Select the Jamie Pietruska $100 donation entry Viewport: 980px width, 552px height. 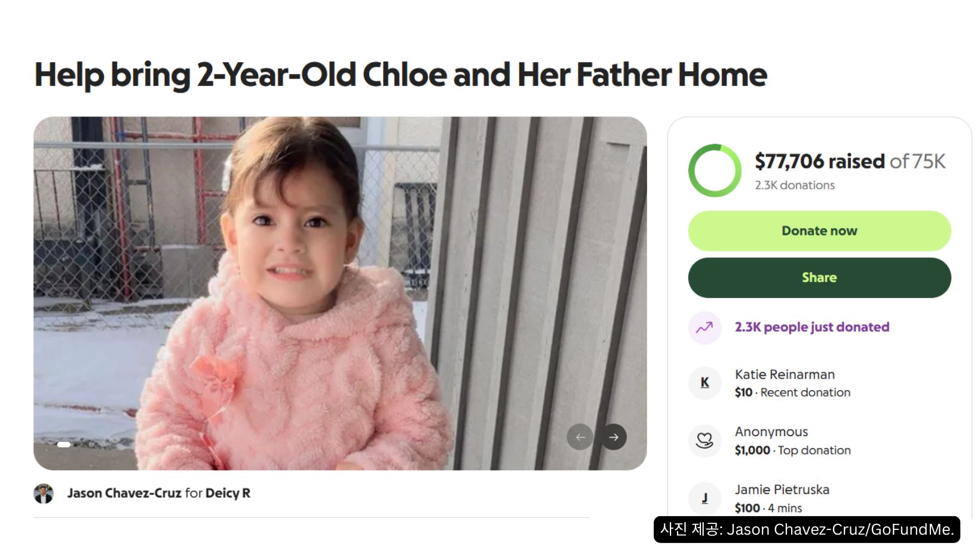click(782, 498)
